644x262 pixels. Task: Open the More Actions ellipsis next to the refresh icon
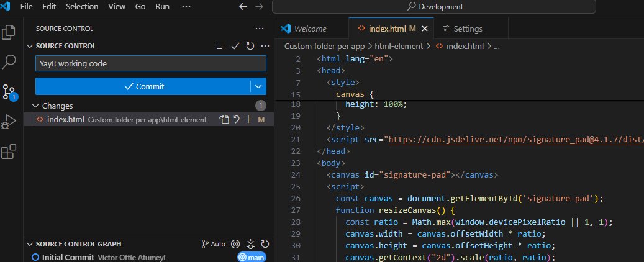[265, 46]
